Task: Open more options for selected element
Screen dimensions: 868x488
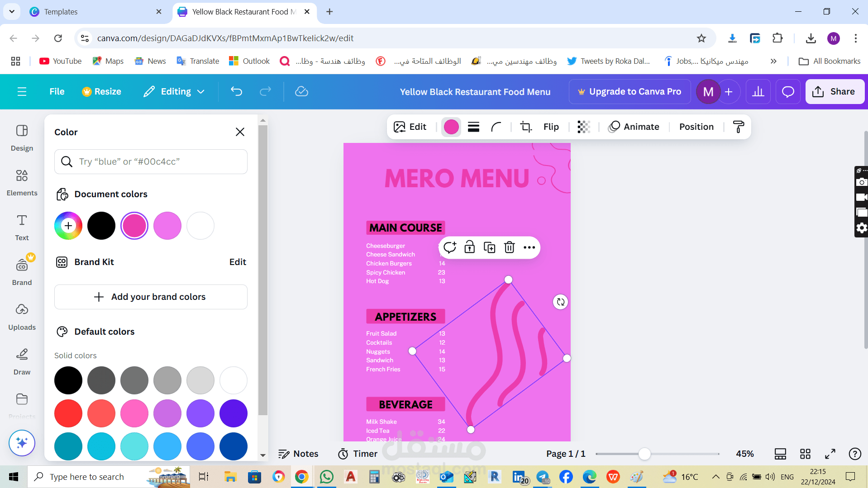Action: [529, 247]
